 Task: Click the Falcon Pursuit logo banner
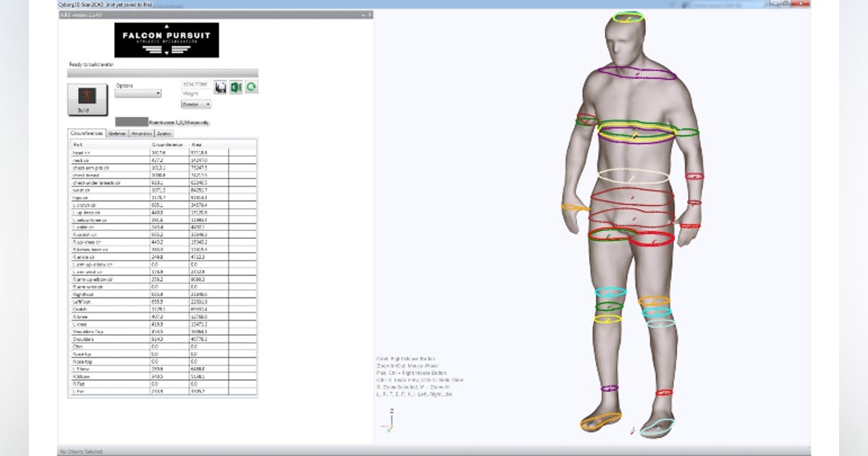[x=167, y=40]
